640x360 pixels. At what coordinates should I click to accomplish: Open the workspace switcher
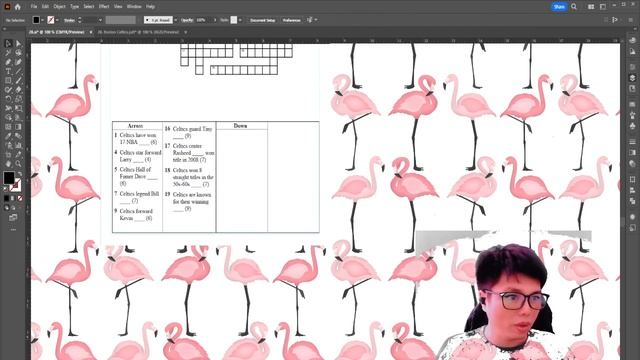point(603,7)
